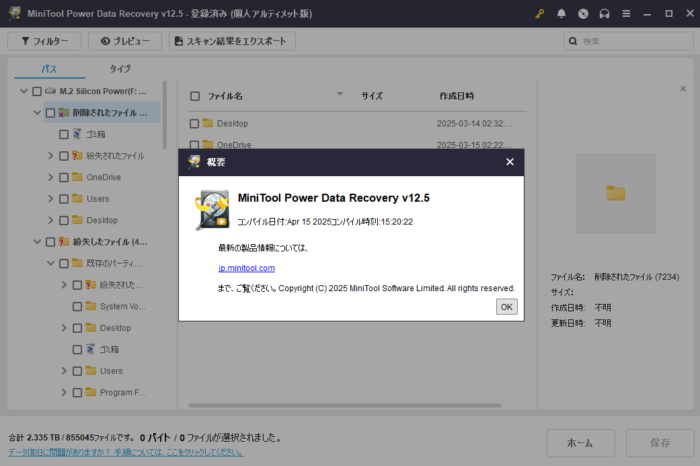Toggle select-all checkbox beside ファイル名
Viewport: 700px width, 466px height.
tap(195, 96)
